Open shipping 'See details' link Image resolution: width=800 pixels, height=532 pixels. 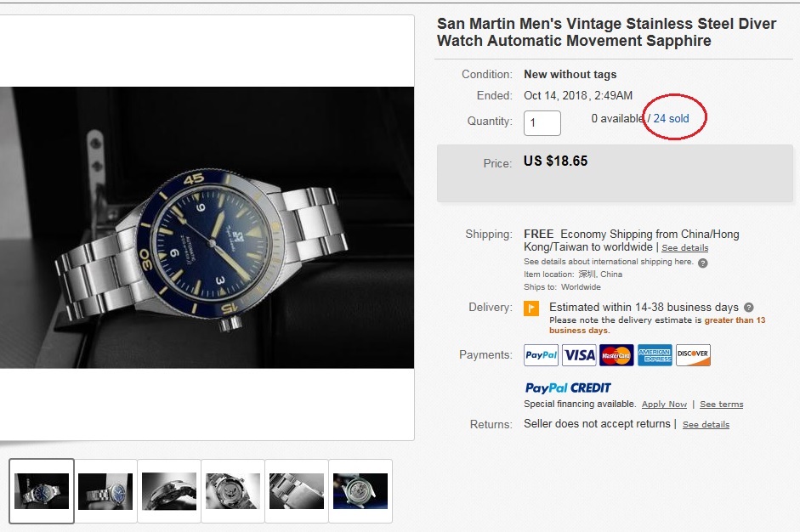(x=684, y=248)
